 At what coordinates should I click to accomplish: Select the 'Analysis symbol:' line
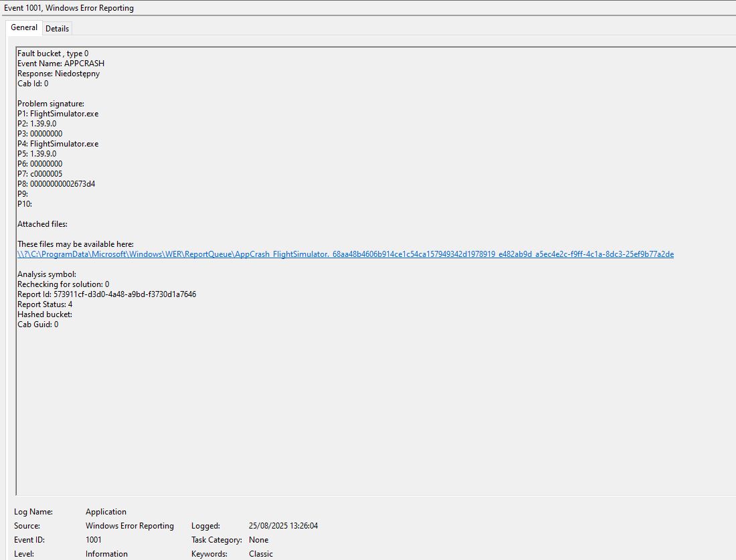tap(46, 274)
